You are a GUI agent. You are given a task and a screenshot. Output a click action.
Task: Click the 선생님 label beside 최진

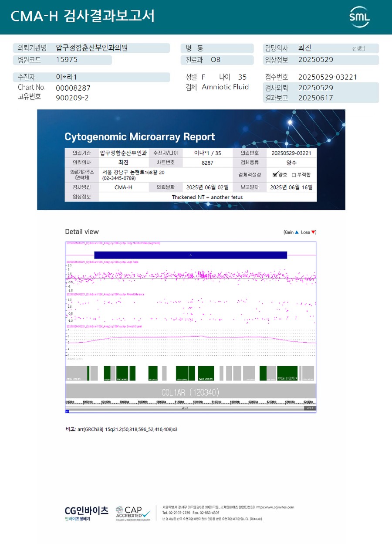click(x=358, y=49)
